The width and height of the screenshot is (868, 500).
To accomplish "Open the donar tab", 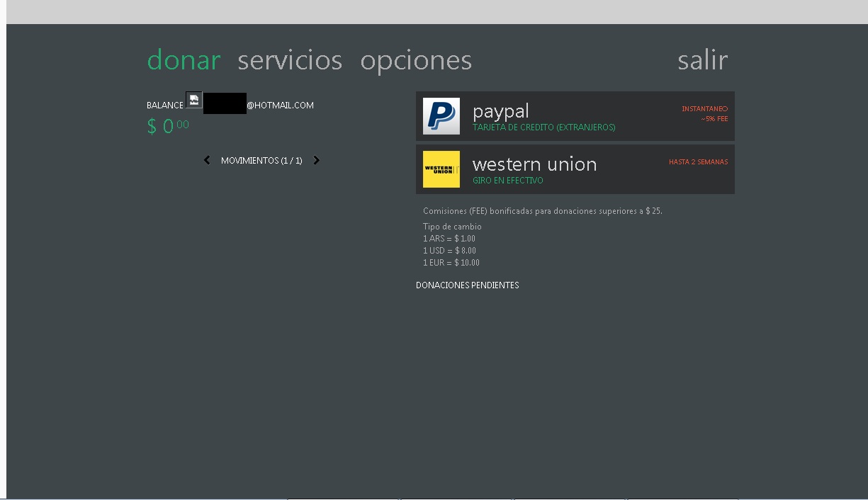I will tap(184, 60).
